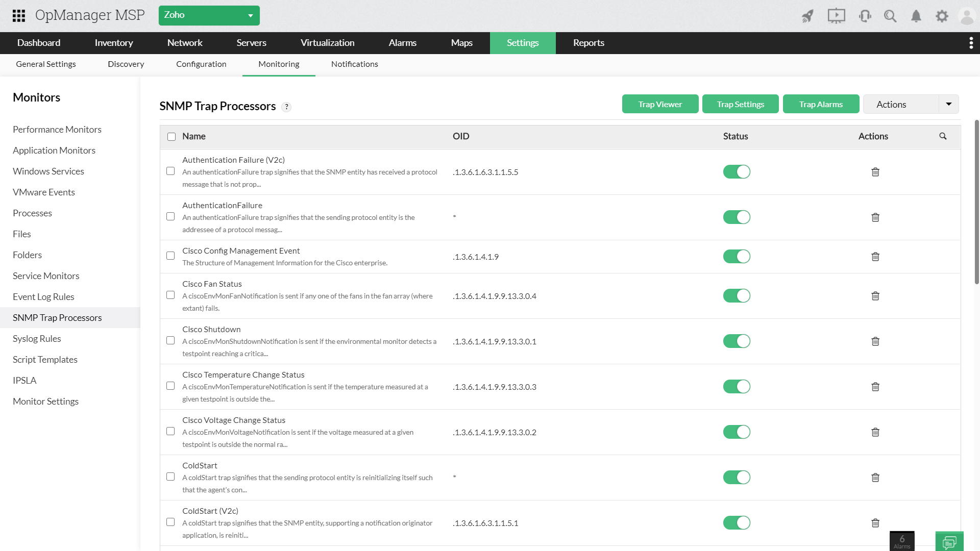Switch to the Notifications subtab
This screenshot has width=980, height=551.
(x=354, y=64)
